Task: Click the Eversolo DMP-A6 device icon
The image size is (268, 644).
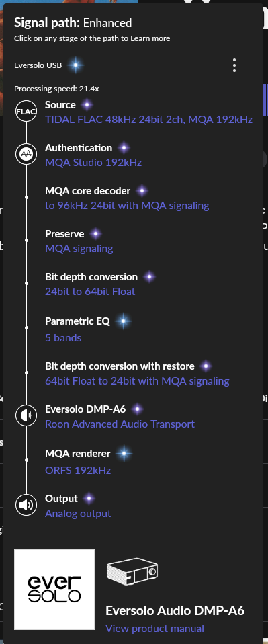Action: 26,415
